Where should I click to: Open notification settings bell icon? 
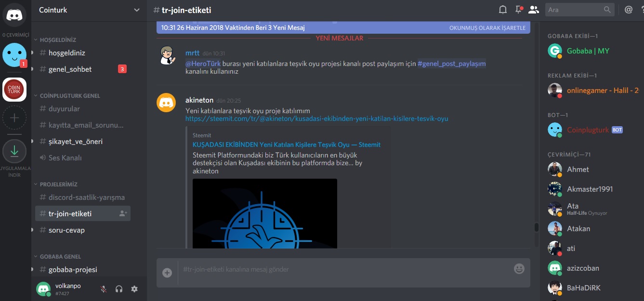[x=503, y=10]
